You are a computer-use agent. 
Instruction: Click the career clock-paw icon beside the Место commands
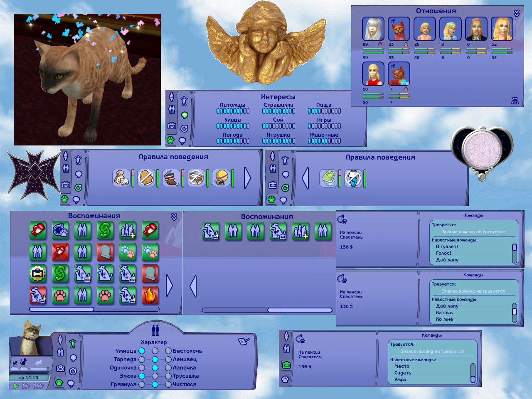[300, 339]
